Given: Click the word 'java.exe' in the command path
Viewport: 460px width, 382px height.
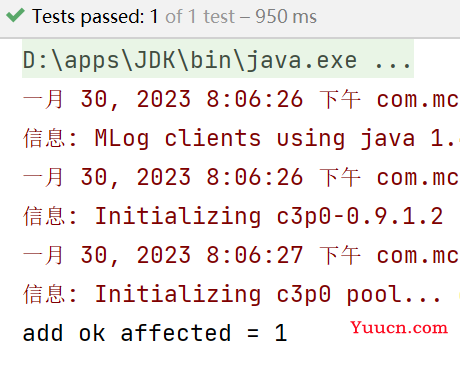Looking at the screenshot, I should [x=302, y=61].
